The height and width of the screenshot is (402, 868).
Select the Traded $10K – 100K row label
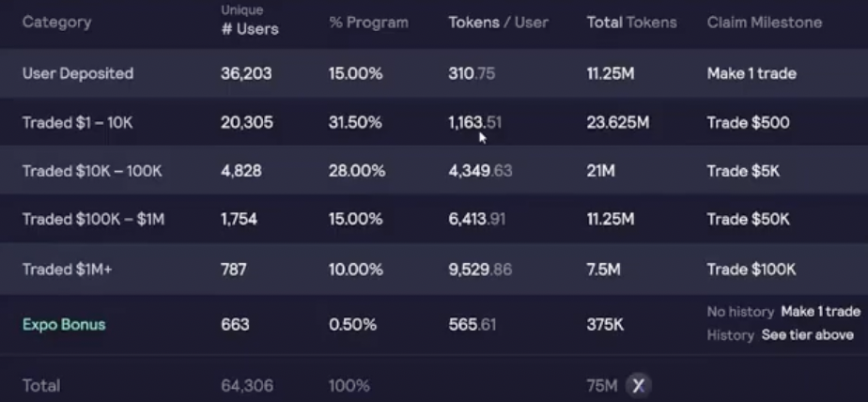[92, 171]
